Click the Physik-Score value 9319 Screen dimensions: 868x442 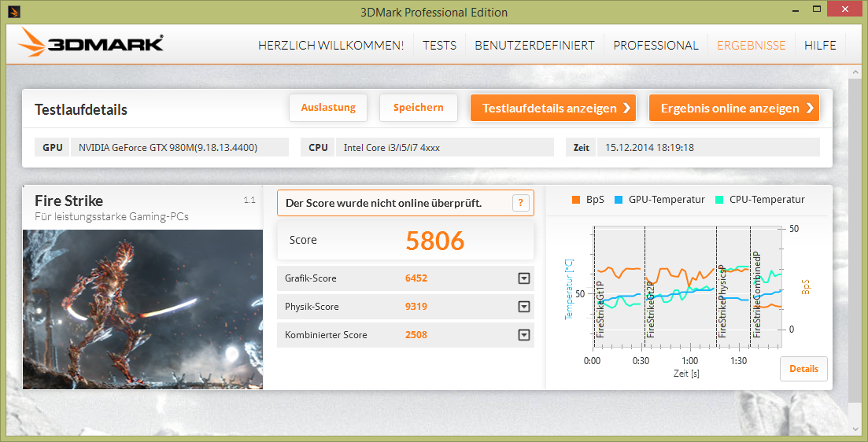(x=416, y=307)
